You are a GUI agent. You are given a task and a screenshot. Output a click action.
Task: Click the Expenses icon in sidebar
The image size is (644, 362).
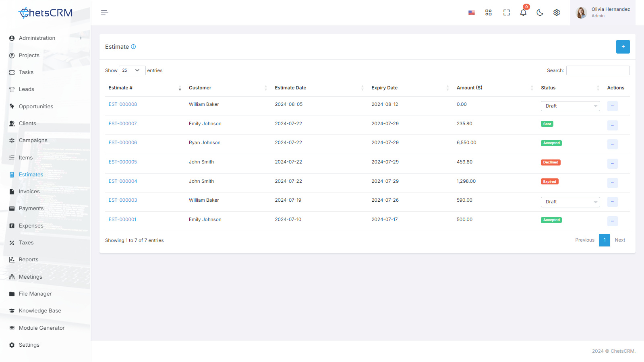(12, 226)
